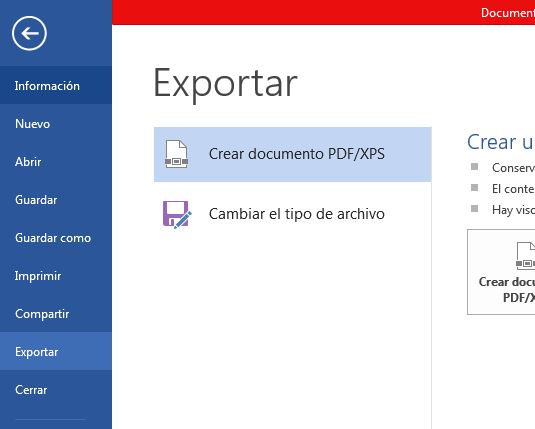Click the first bullet starting with Conserv

click(513, 168)
